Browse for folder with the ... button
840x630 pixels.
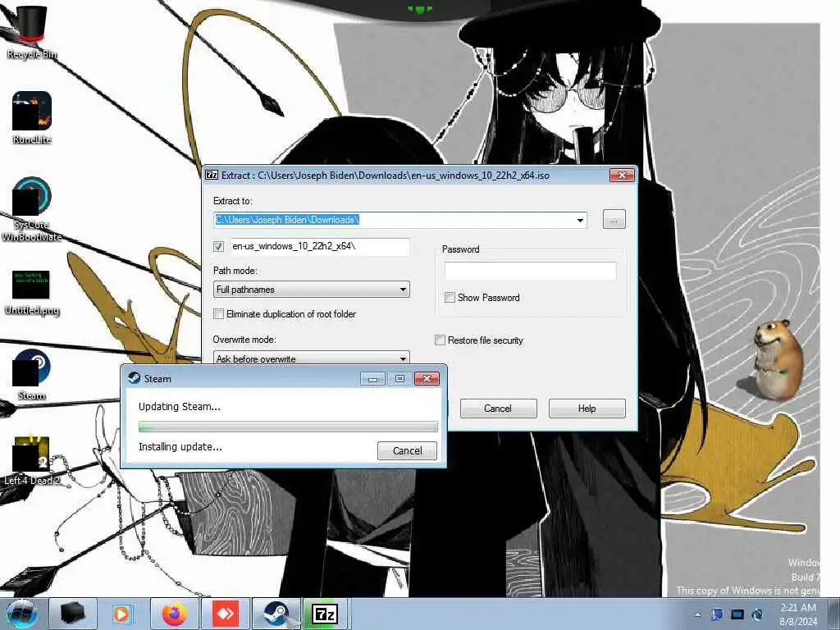tap(614, 220)
